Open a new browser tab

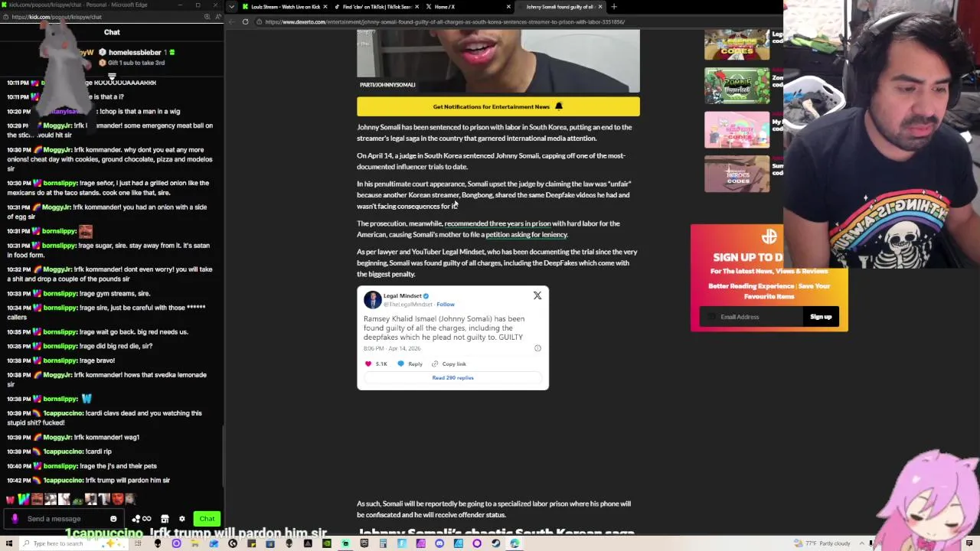pos(613,7)
